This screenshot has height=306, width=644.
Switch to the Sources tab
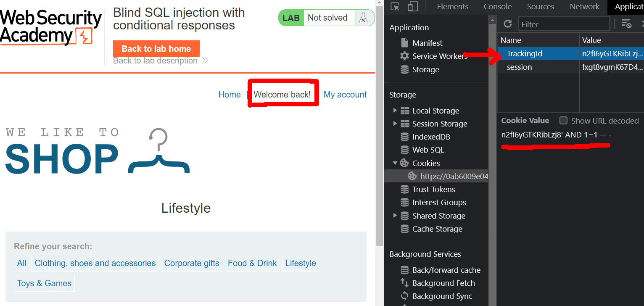[x=541, y=6]
